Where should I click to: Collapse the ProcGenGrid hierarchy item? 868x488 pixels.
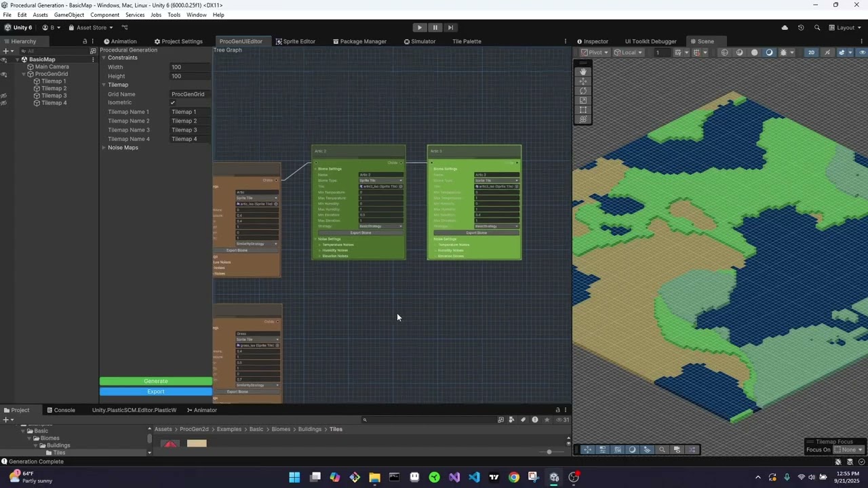tap(24, 74)
